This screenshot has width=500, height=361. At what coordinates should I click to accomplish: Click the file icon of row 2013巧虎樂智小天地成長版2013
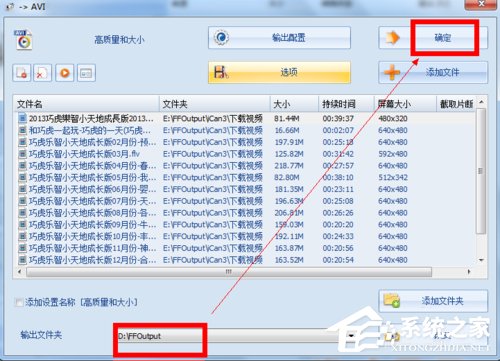click(22, 118)
